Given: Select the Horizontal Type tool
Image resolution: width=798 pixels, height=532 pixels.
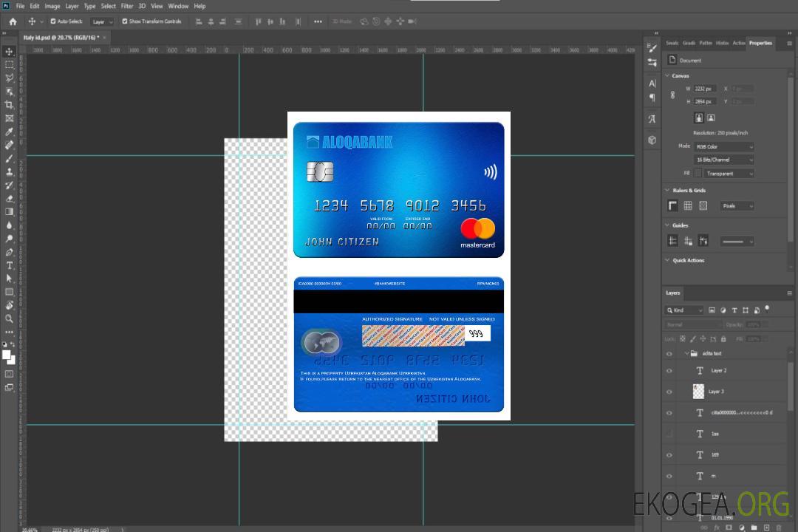Looking at the screenshot, I should [x=9, y=265].
